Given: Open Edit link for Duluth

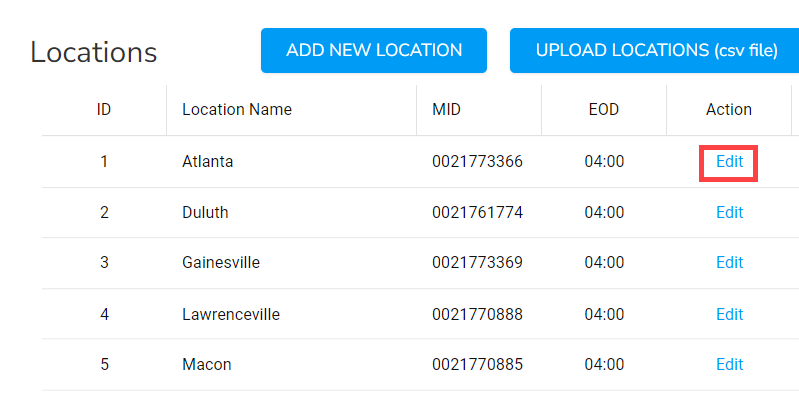Looking at the screenshot, I should pyautogui.click(x=729, y=212).
